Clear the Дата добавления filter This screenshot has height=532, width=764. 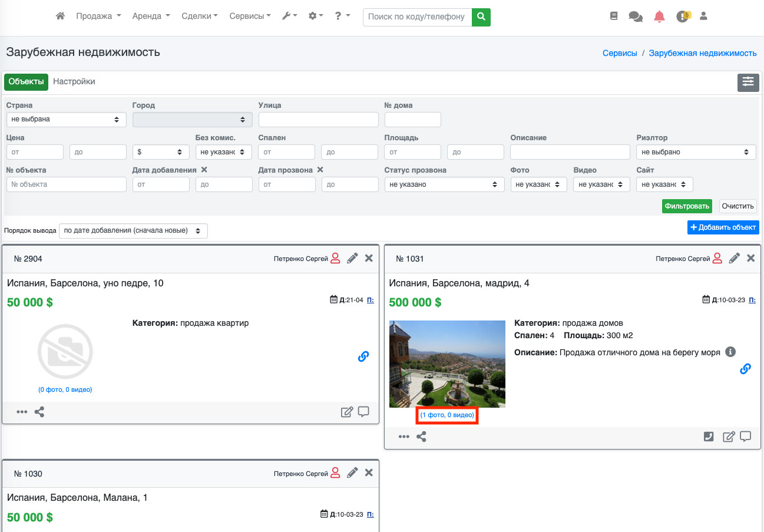(x=204, y=170)
